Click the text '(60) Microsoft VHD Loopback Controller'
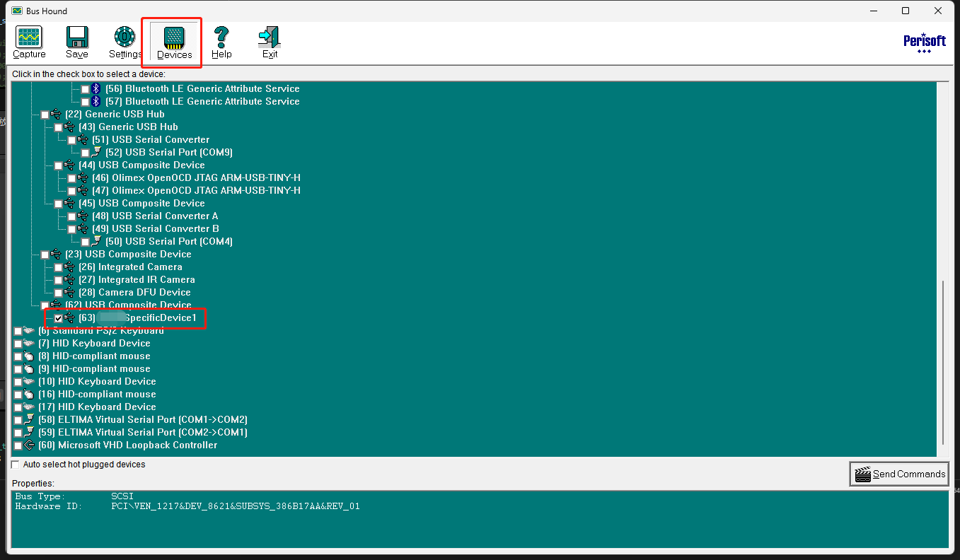The width and height of the screenshot is (960, 560). click(x=128, y=445)
